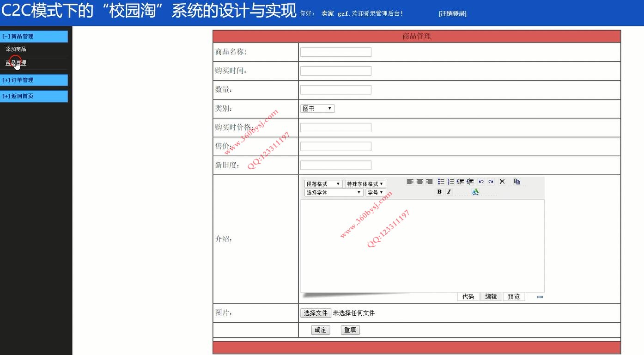This screenshot has height=355, width=644.
Task: Open 添加商品 in sidebar
Action: [x=16, y=49]
